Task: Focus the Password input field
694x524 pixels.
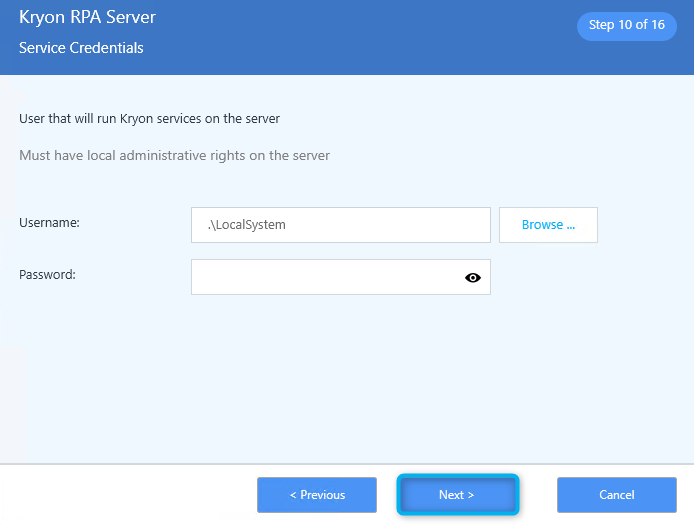Action: [341, 277]
